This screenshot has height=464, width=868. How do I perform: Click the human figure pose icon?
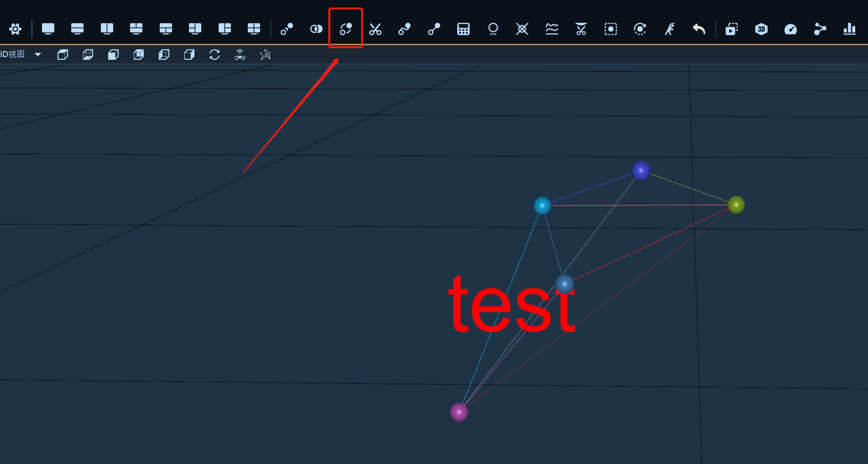[669, 29]
